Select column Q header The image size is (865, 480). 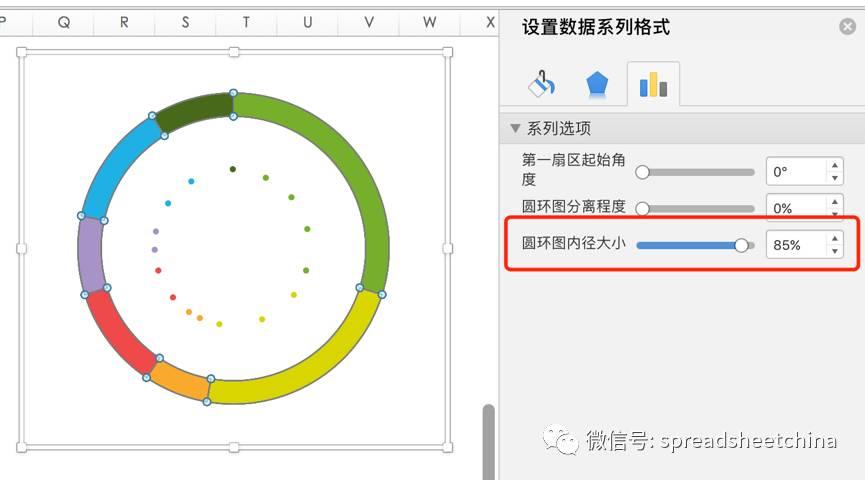click(63, 22)
